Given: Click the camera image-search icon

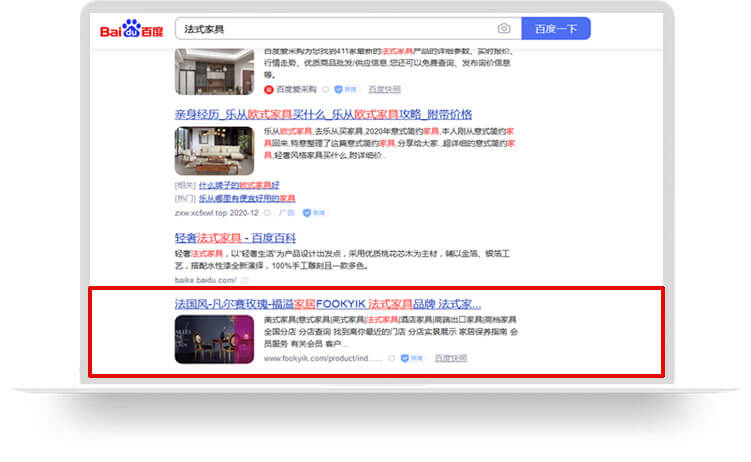Looking at the screenshot, I should (504, 29).
